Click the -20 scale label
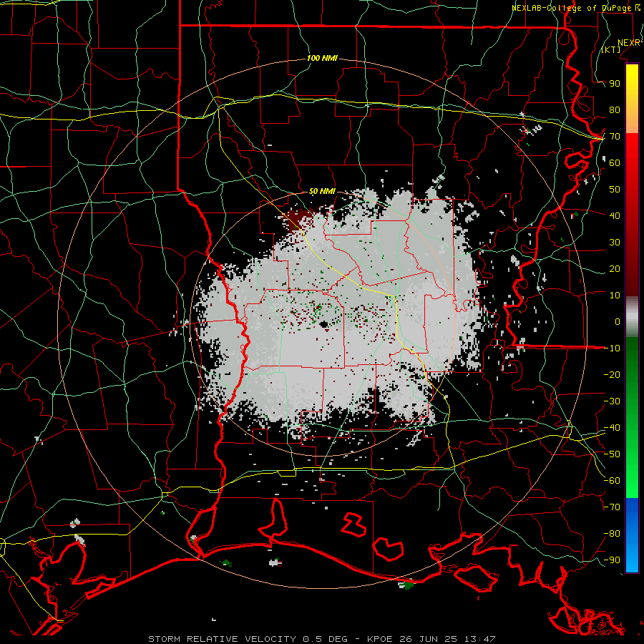The width and height of the screenshot is (644, 644). [x=612, y=375]
